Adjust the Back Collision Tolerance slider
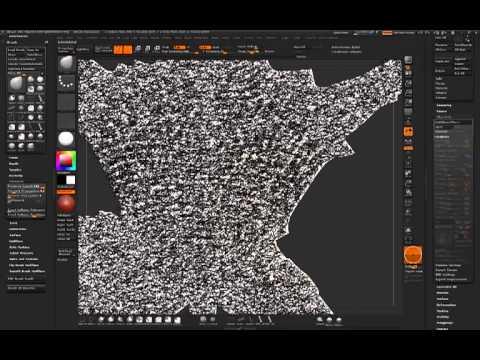480x360 pixels. [x=26, y=216]
